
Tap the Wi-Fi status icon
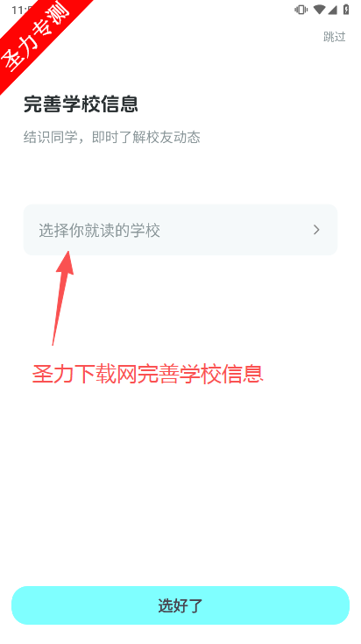319,10
